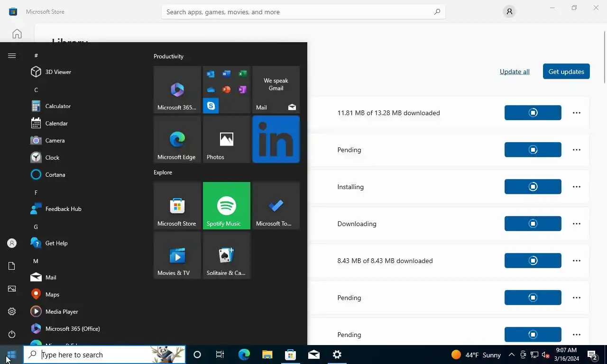Open the Power options in Start
The height and width of the screenshot is (364, 607).
point(12,334)
